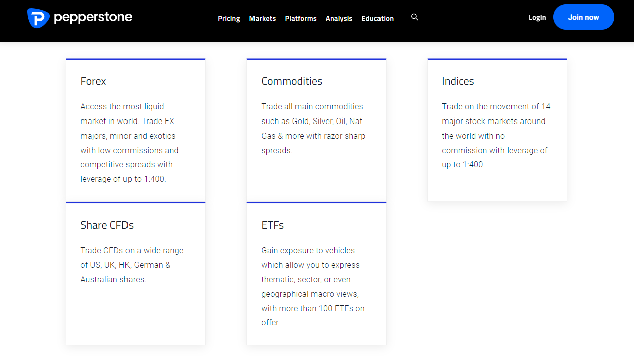The width and height of the screenshot is (634, 364).
Task: Select the ETFs card
Action: (316, 274)
